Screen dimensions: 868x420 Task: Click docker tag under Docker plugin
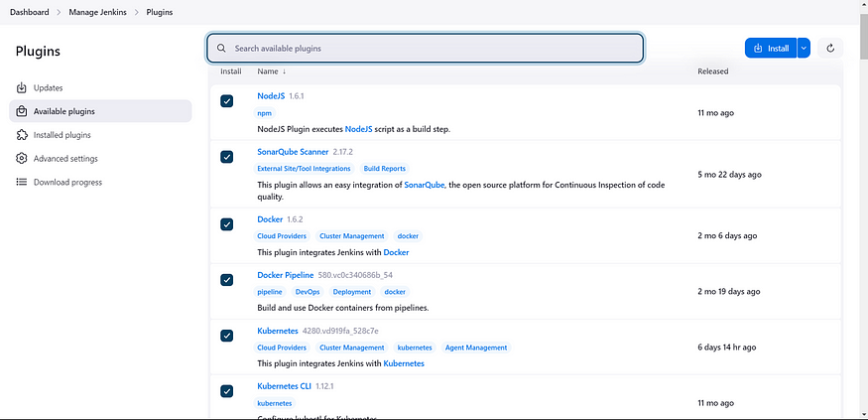click(x=408, y=236)
